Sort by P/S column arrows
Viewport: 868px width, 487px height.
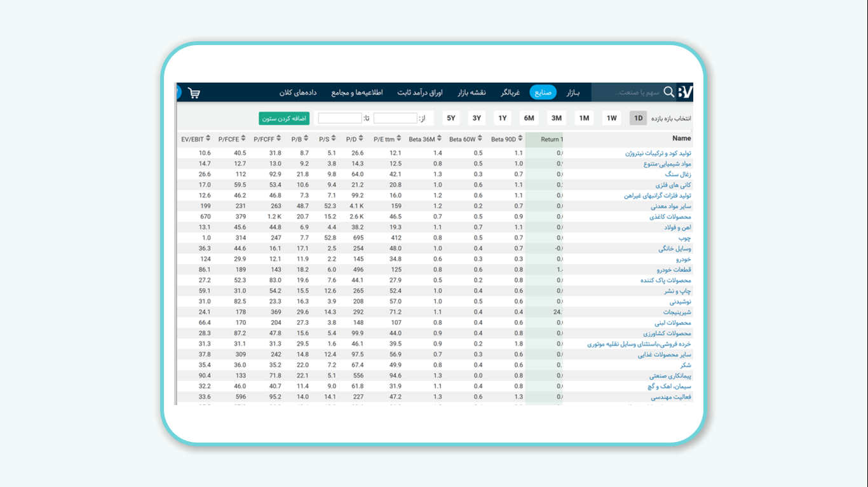[334, 139]
